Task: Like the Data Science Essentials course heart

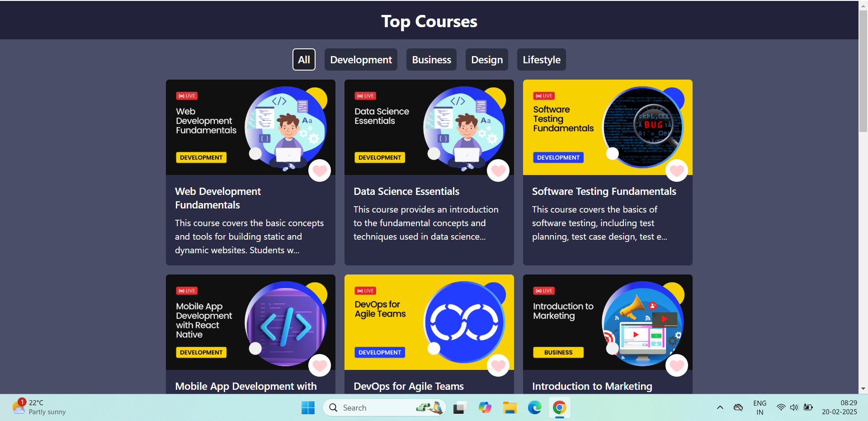Action: click(498, 170)
